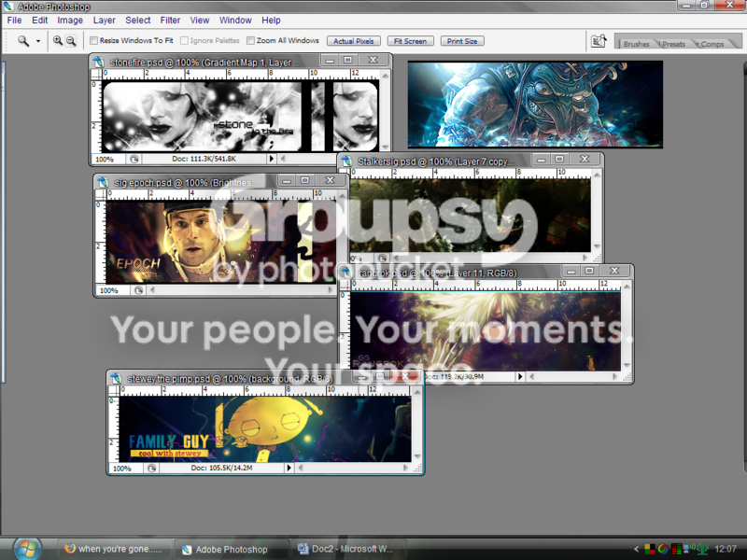This screenshot has height=560, width=747.
Task: Click the sig epoch.psd horizontal scrollbar
Action: pyautogui.click(x=241, y=289)
